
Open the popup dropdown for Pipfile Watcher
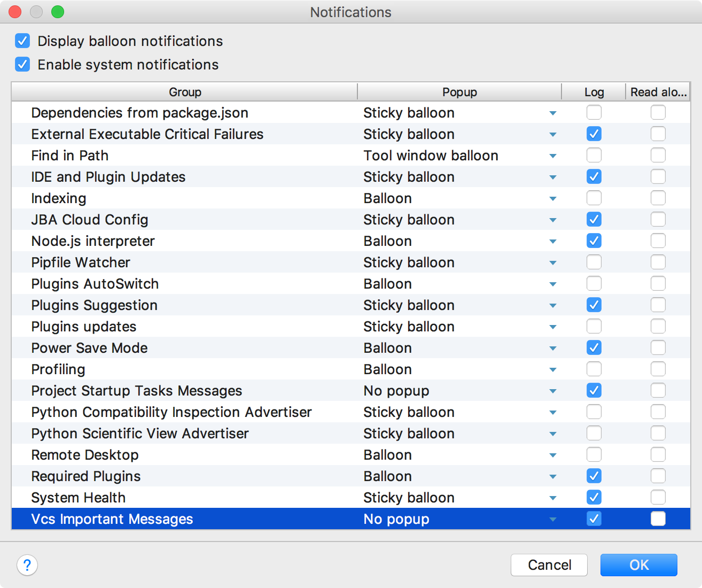tap(553, 262)
